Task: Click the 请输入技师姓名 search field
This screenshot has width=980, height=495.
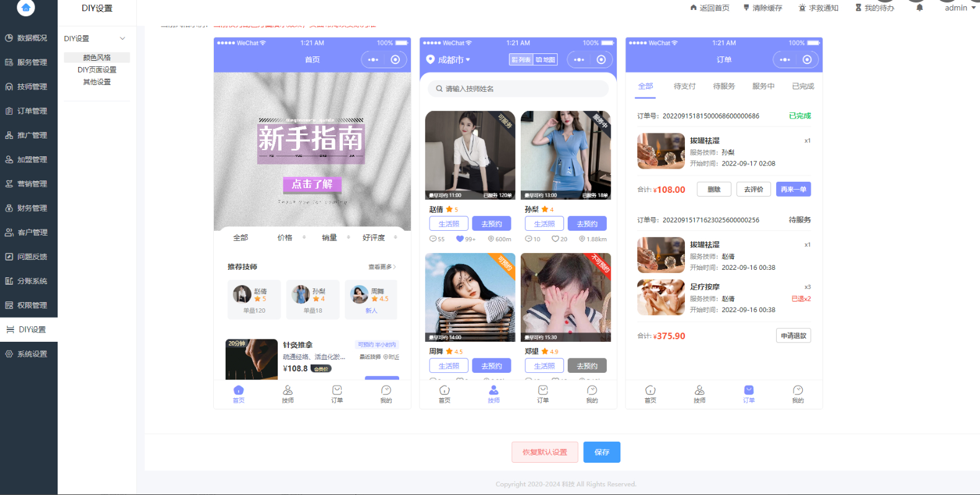Action: point(518,89)
